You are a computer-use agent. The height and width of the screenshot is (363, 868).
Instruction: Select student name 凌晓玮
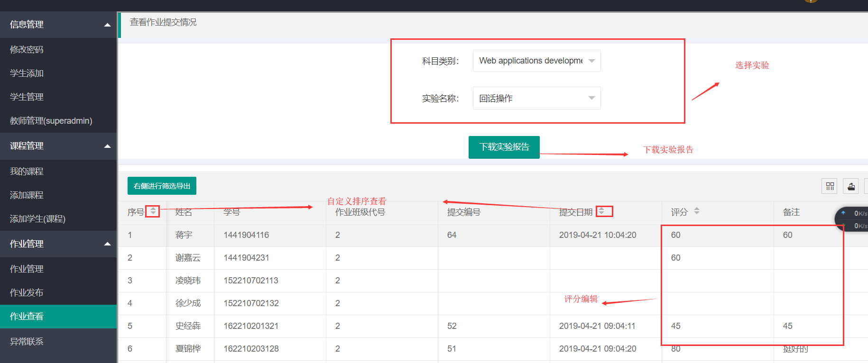pyautogui.click(x=188, y=281)
